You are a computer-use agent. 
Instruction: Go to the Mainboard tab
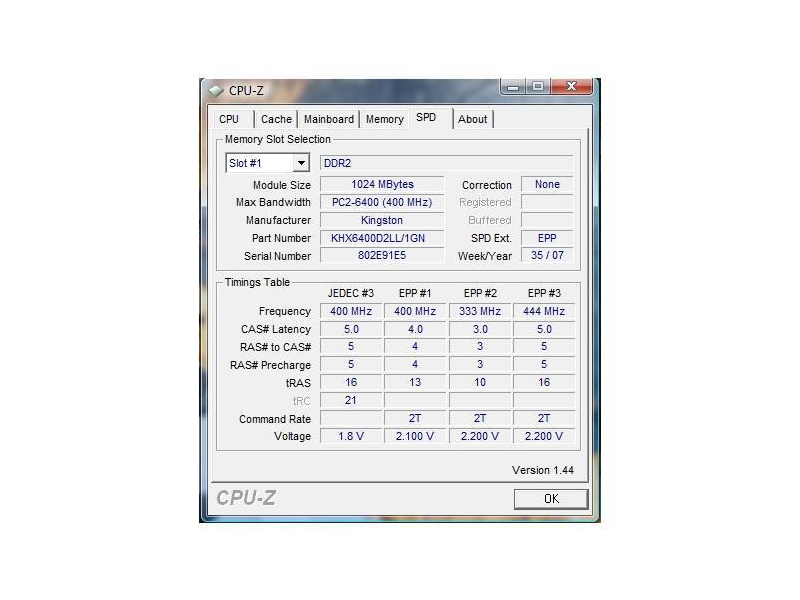tap(329, 119)
